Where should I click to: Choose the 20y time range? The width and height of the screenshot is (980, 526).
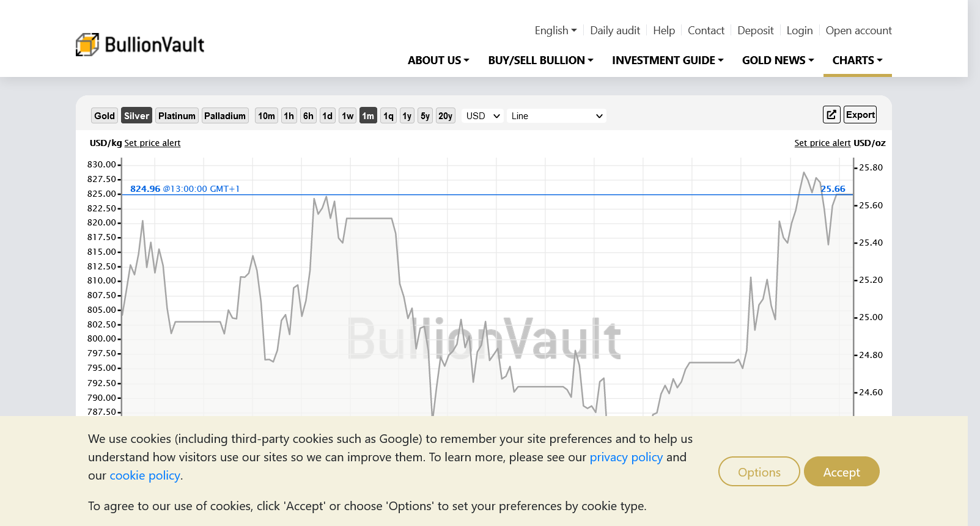point(445,116)
